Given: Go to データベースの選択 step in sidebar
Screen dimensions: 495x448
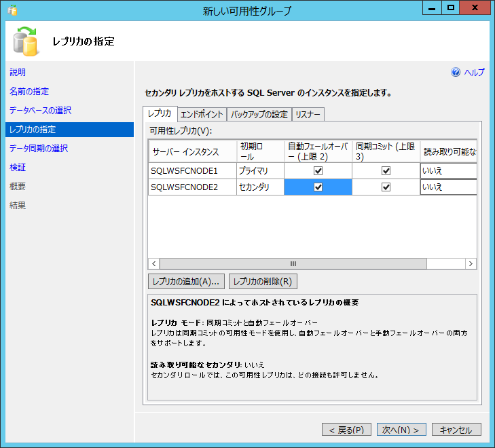Looking at the screenshot, I should click(x=40, y=111).
